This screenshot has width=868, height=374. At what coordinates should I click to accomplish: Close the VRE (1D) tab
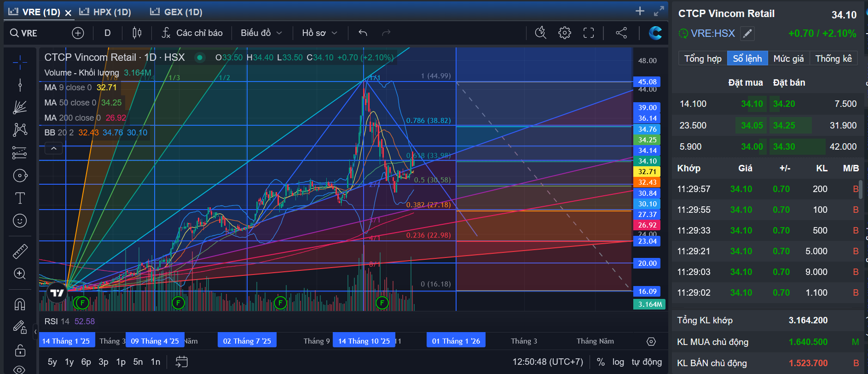pyautogui.click(x=68, y=12)
